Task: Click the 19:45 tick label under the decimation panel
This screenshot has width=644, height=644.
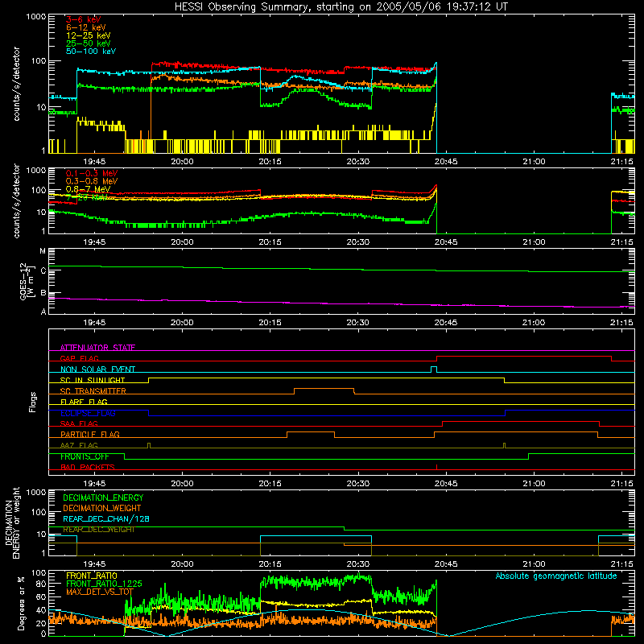Action: coord(94,564)
